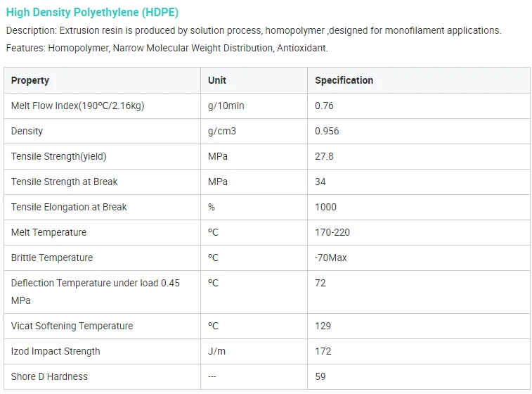The width and height of the screenshot is (532, 394).
Task: Select the Property column header
Action: 30,80
